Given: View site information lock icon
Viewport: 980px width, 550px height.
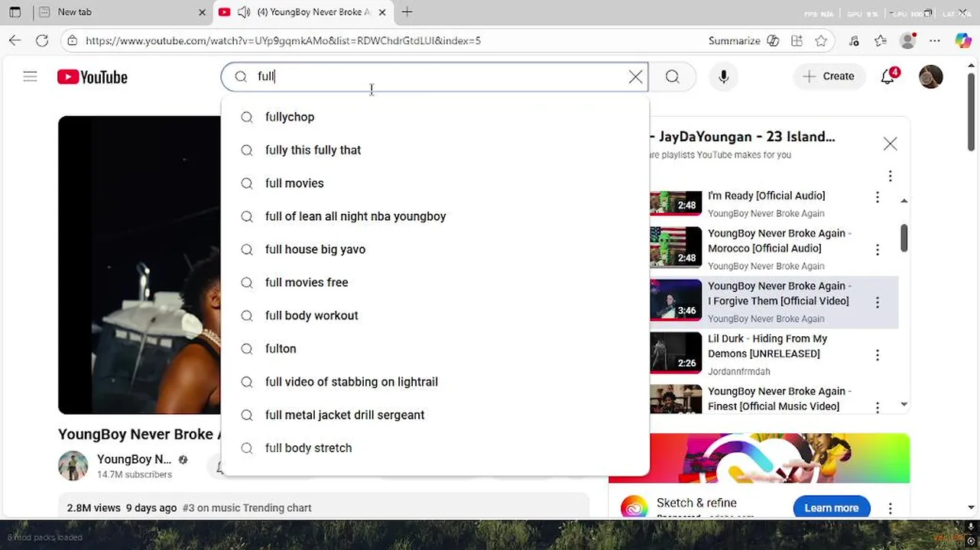Looking at the screenshot, I should coord(72,40).
